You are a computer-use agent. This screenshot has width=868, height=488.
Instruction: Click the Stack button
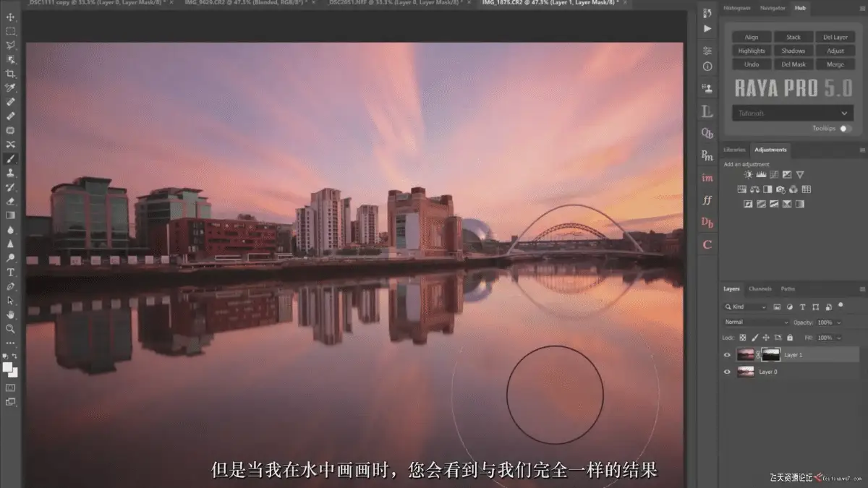(x=793, y=37)
